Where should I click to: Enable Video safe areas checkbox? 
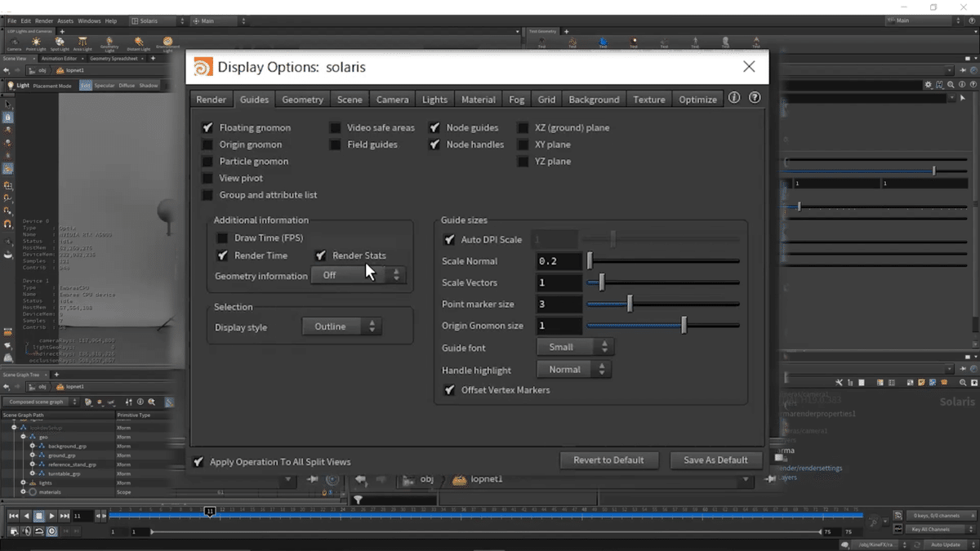(336, 127)
